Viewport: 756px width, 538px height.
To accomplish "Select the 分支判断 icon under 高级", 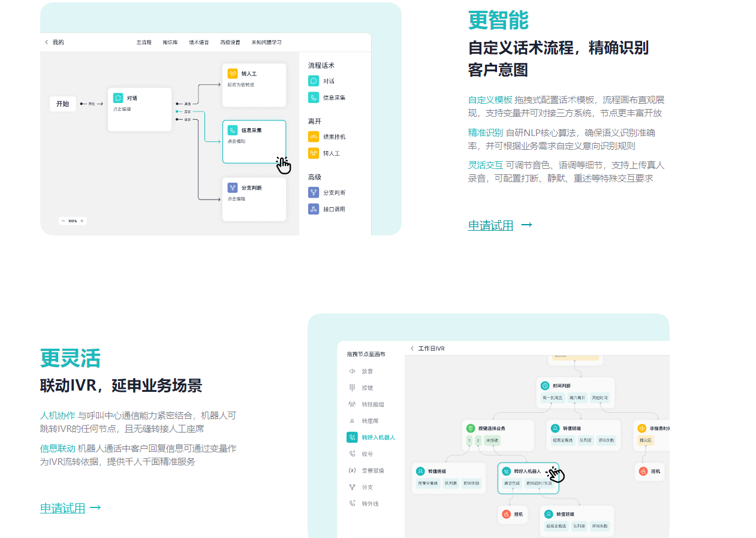I will click(x=314, y=192).
